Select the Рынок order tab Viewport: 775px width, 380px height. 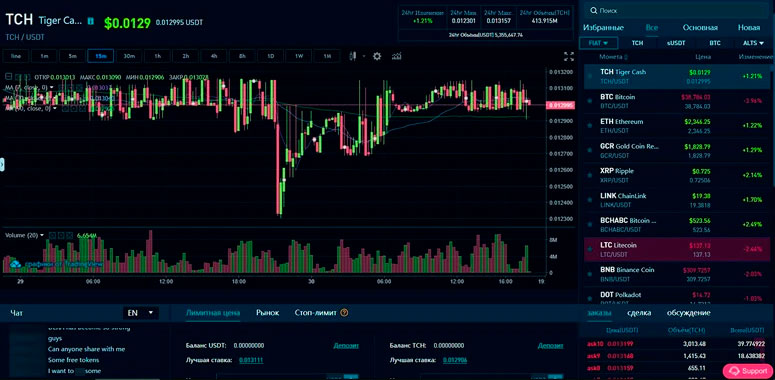[x=267, y=313]
